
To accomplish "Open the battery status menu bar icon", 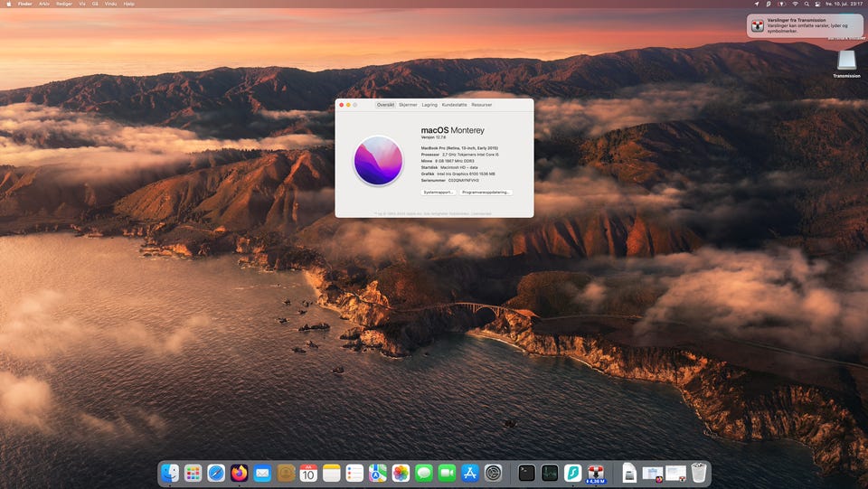I will point(781,4).
